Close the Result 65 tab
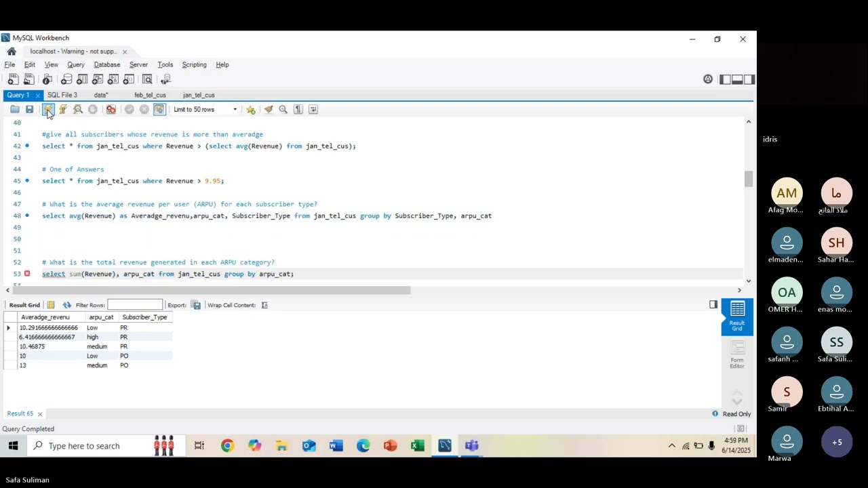 click(x=40, y=414)
